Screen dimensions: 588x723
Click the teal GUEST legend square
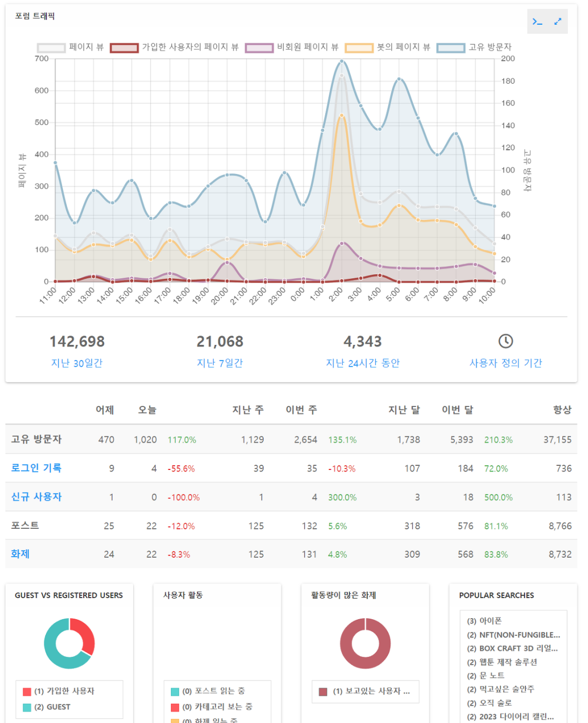(x=27, y=708)
